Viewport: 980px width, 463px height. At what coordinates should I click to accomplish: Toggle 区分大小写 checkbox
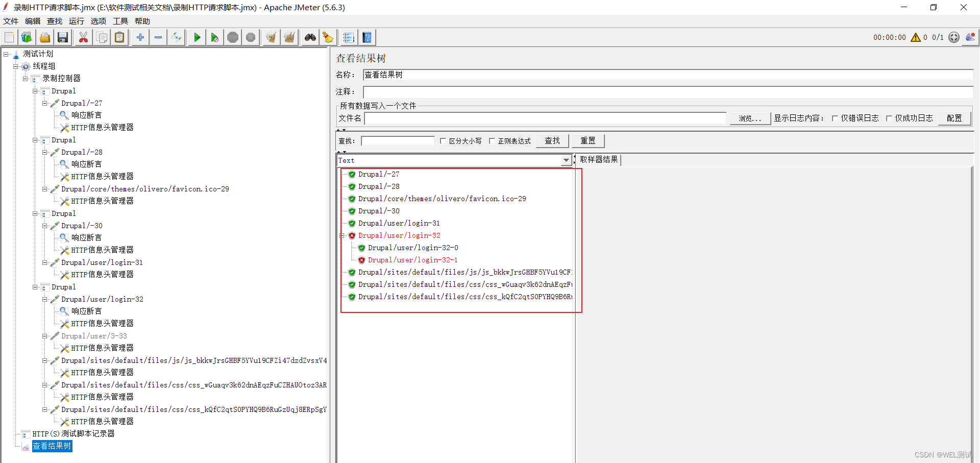pyautogui.click(x=443, y=141)
